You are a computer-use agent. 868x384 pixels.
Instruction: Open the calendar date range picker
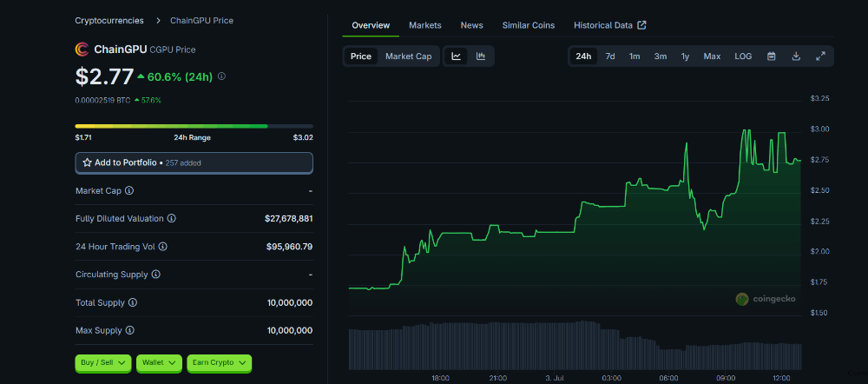tap(771, 56)
